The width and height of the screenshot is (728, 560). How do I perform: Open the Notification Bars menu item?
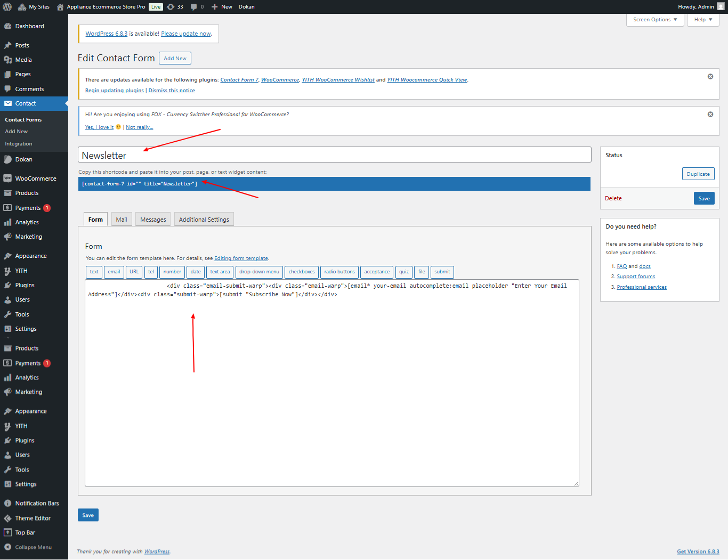click(x=37, y=504)
